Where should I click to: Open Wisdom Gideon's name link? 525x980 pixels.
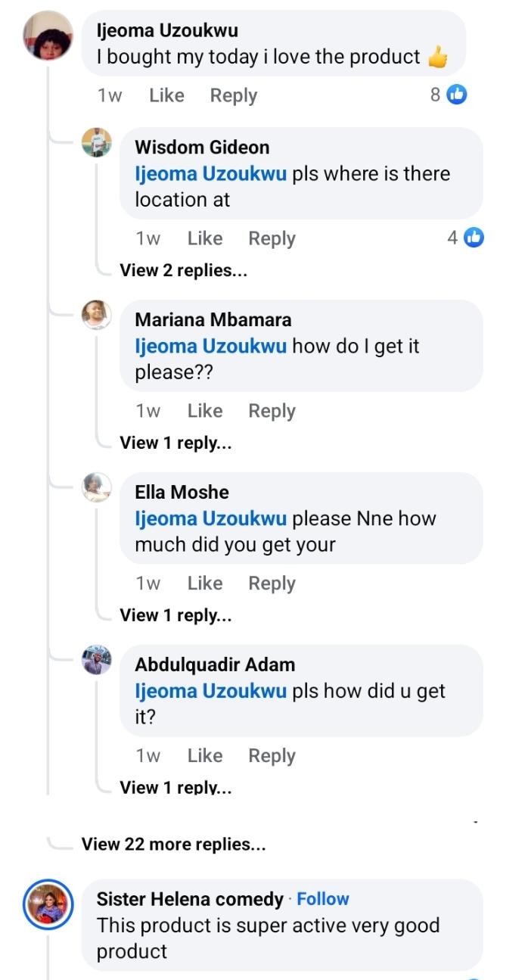point(202,147)
